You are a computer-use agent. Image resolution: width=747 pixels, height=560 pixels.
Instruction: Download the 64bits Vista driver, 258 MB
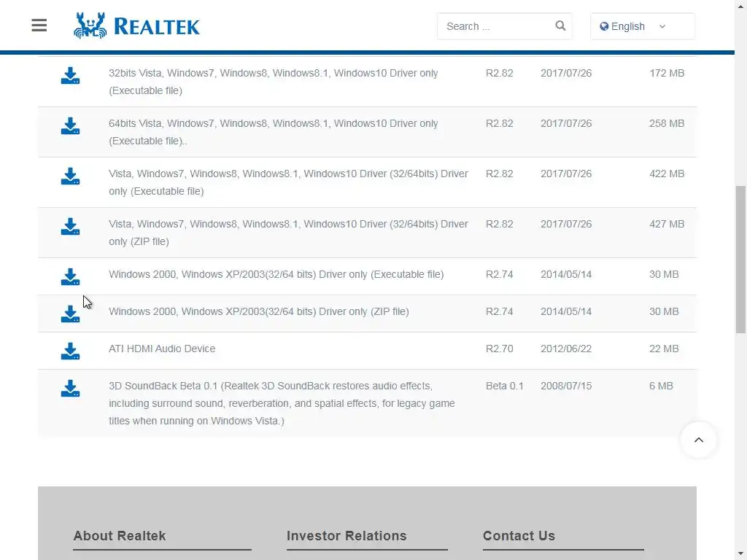(x=70, y=126)
